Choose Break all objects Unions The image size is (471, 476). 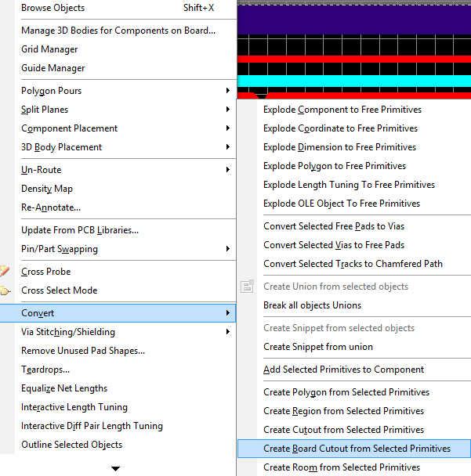[x=354, y=305]
